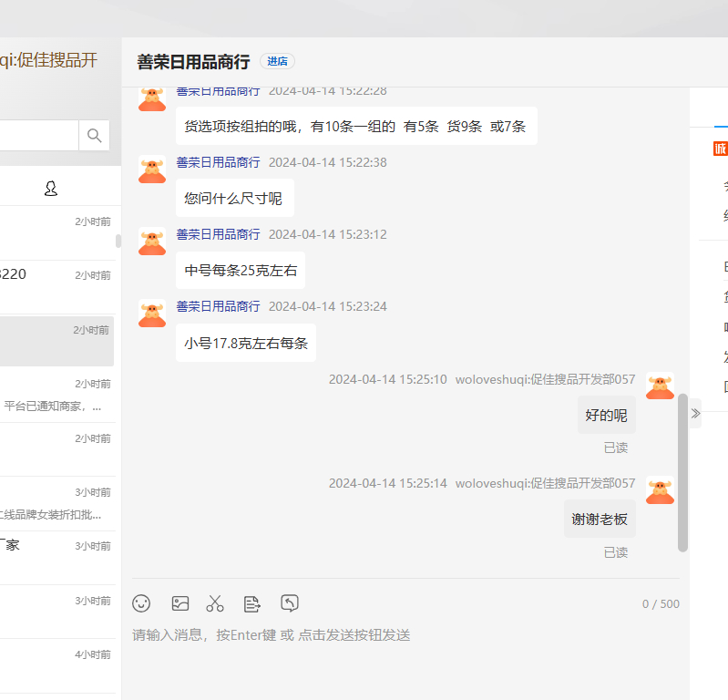Image resolution: width=728 pixels, height=700 pixels.
Task: Select the scissors screenshot tool
Action: pos(215,603)
